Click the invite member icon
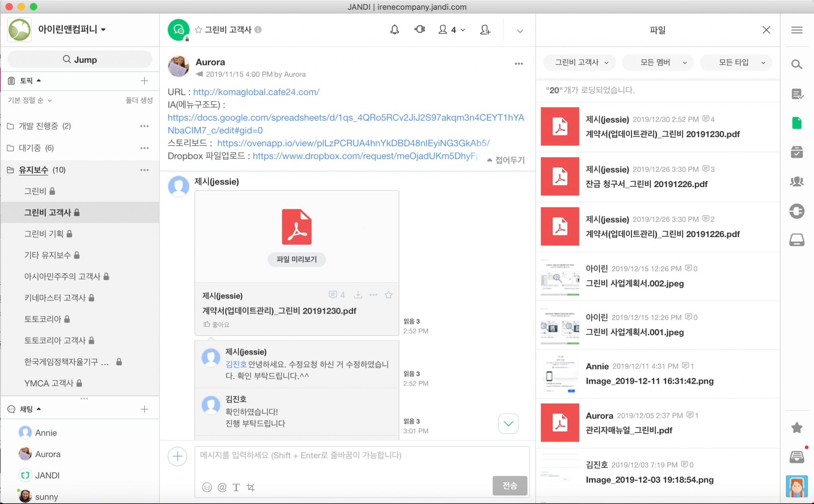 click(485, 30)
